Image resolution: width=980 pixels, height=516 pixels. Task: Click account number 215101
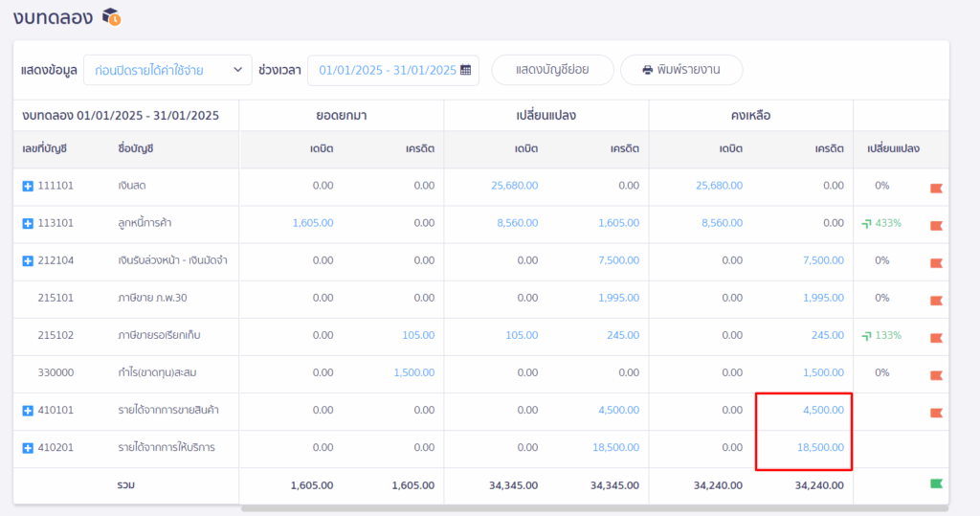tap(56, 299)
